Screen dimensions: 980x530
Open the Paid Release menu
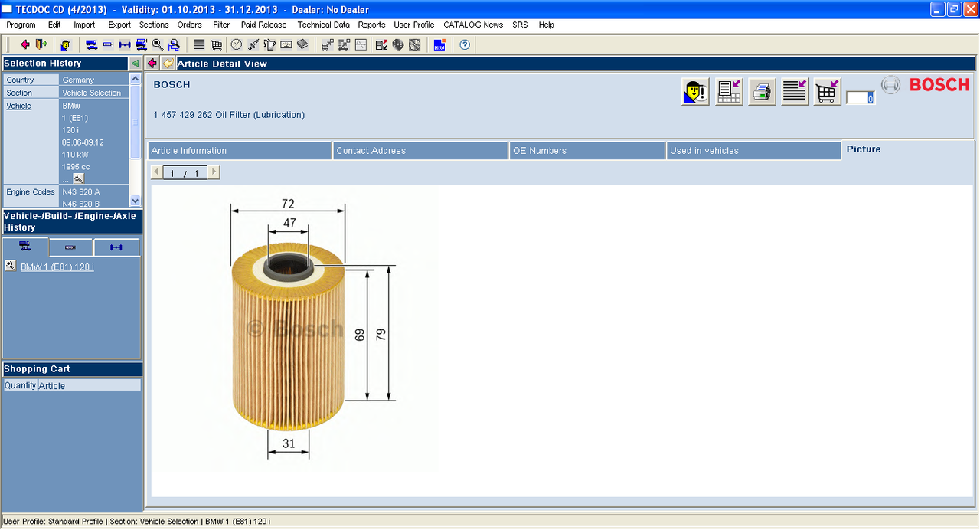[x=263, y=25]
